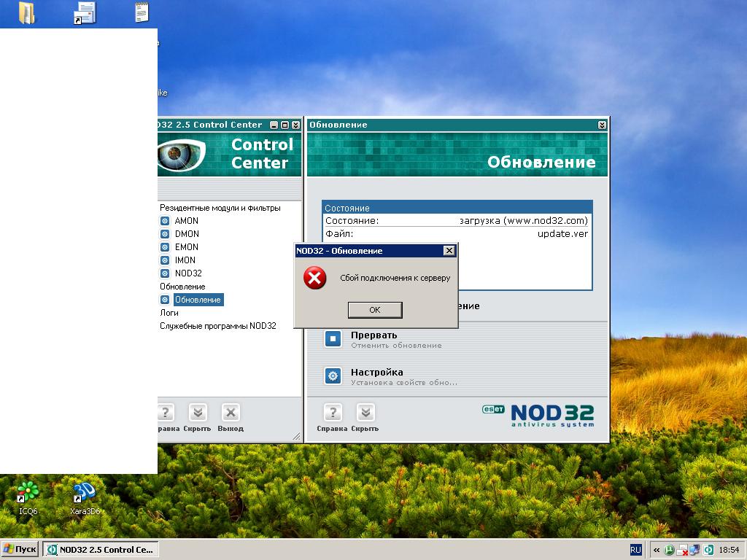
Task: Expand hidden tray icons with the chevron
Action: click(x=657, y=550)
